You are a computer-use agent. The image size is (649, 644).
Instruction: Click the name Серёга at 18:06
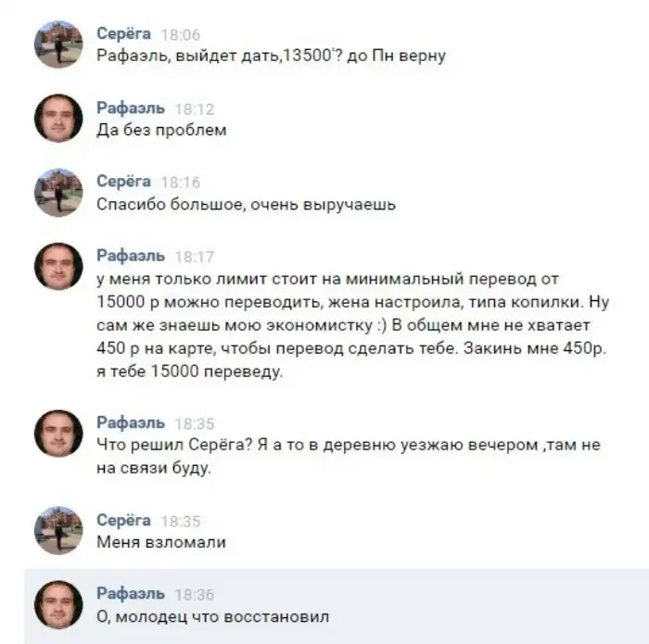coord(123,33)
